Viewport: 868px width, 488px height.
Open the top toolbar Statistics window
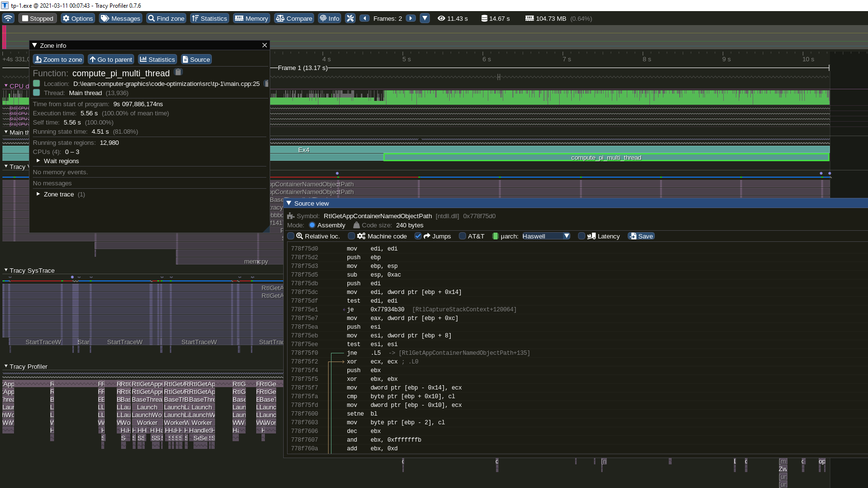coord(209,18)
